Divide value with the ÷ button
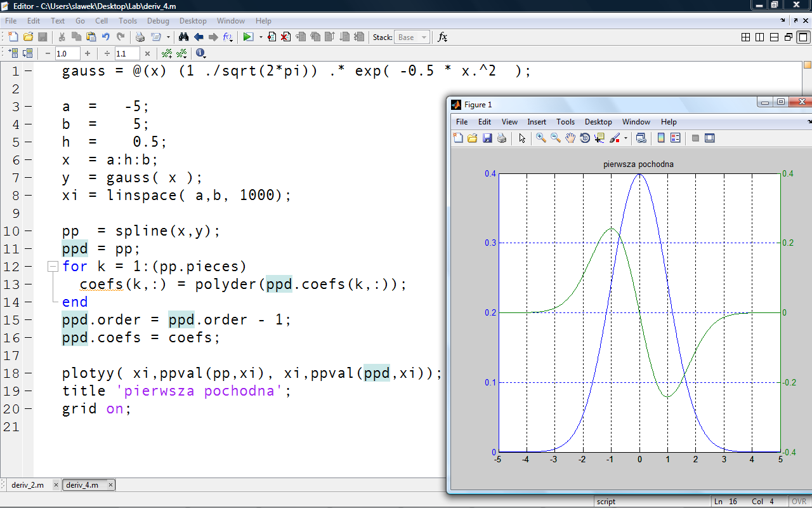Viewport: 812px width, 508px height. click(x=107, y=54)
